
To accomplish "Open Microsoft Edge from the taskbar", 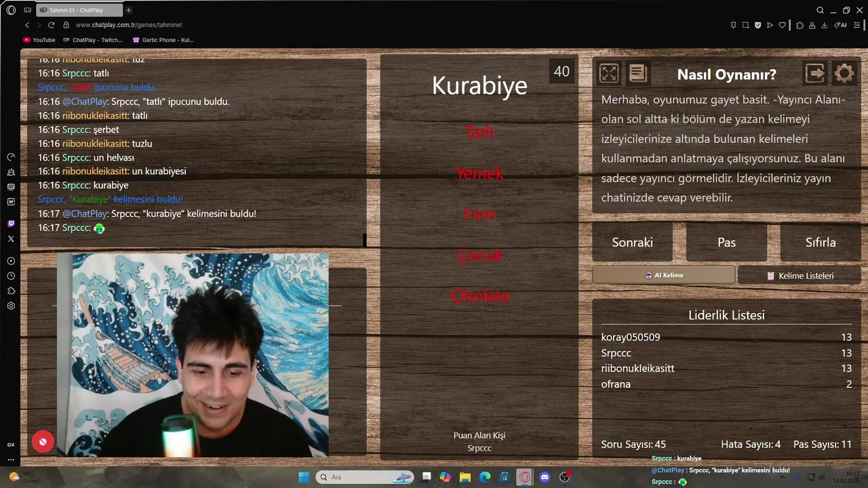I will [x=485, y=477].
